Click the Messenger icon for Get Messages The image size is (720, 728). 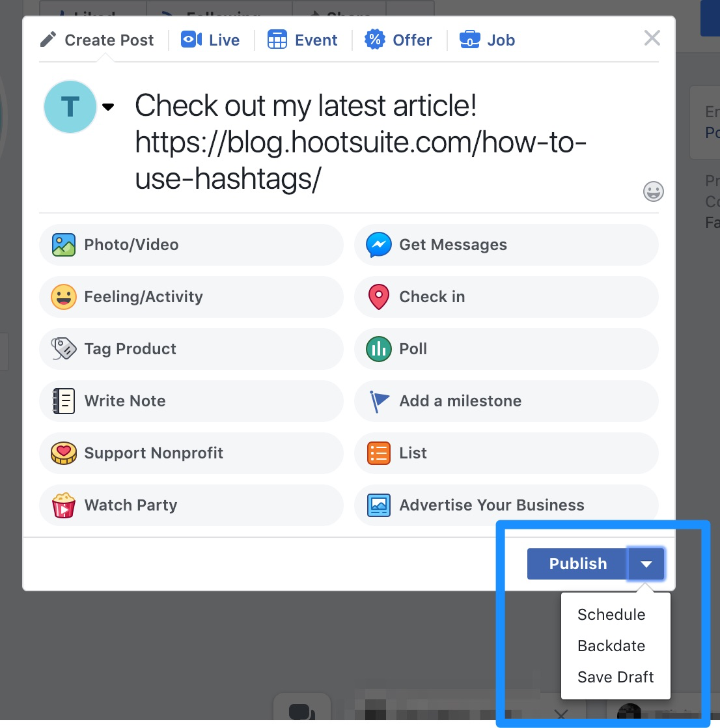pyautogui.click(x=379, y=245)
